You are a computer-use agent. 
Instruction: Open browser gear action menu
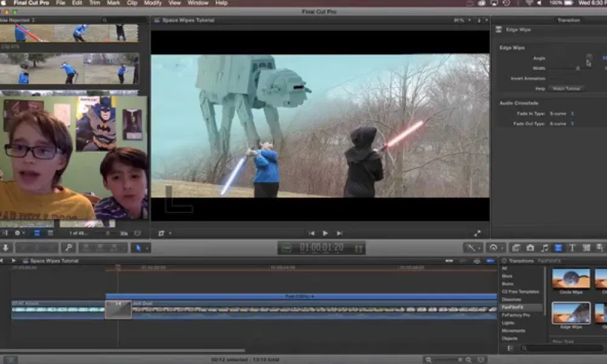[x=18, y=234]
